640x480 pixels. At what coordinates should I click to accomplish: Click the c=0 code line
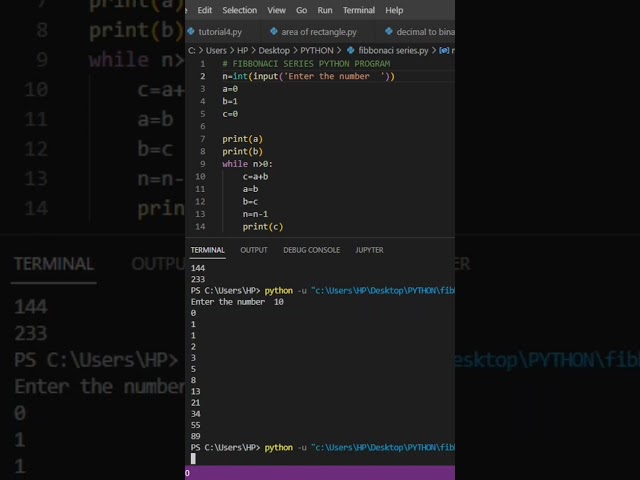230,114
